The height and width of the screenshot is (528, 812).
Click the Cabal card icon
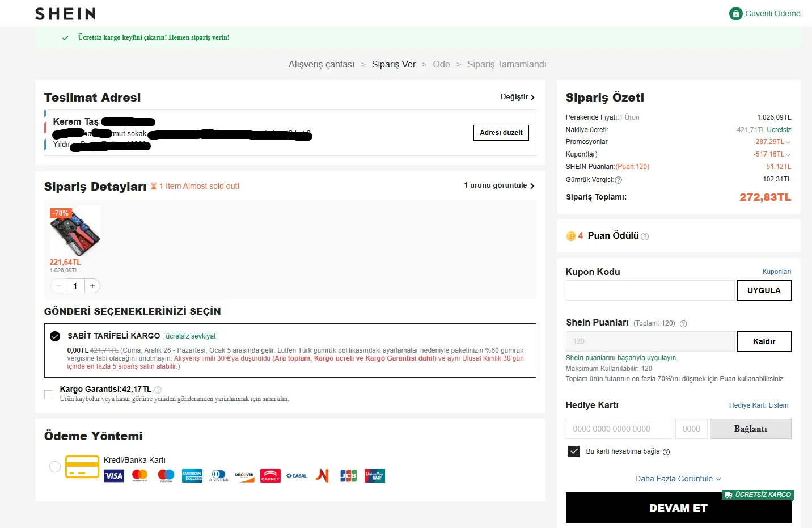297,476
